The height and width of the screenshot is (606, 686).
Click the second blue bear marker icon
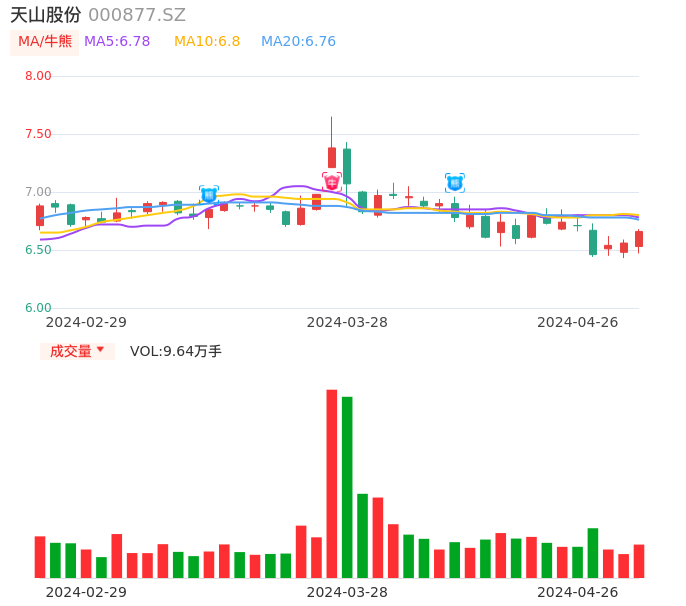coord(455,183)
